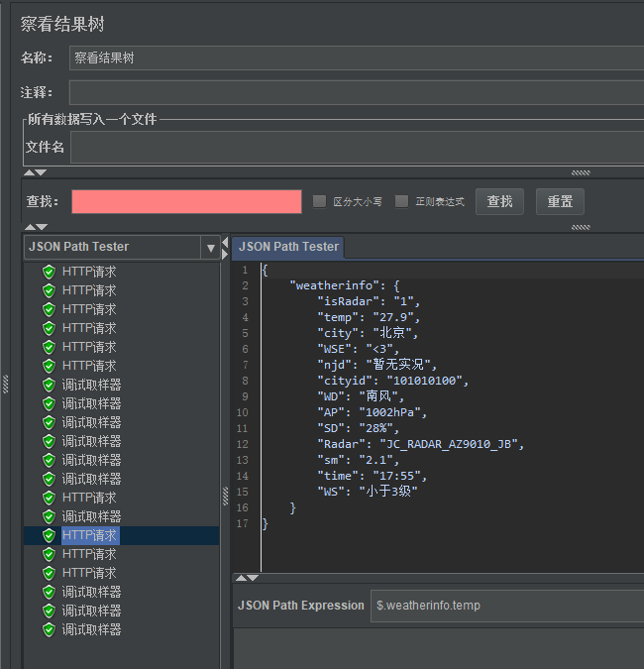Screen dimensions: 644x669
Task: Select the highlighted HTTP请求 result row
Action: pos(122,535)
